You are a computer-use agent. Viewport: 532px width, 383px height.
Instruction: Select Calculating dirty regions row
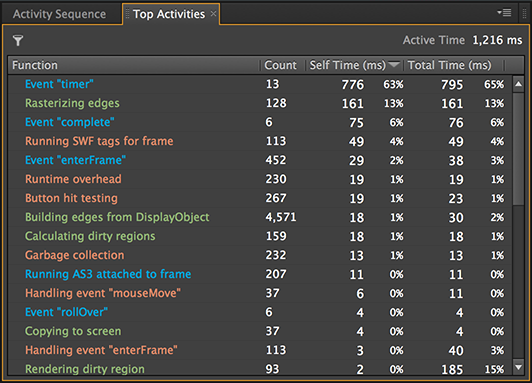[260, 236]
